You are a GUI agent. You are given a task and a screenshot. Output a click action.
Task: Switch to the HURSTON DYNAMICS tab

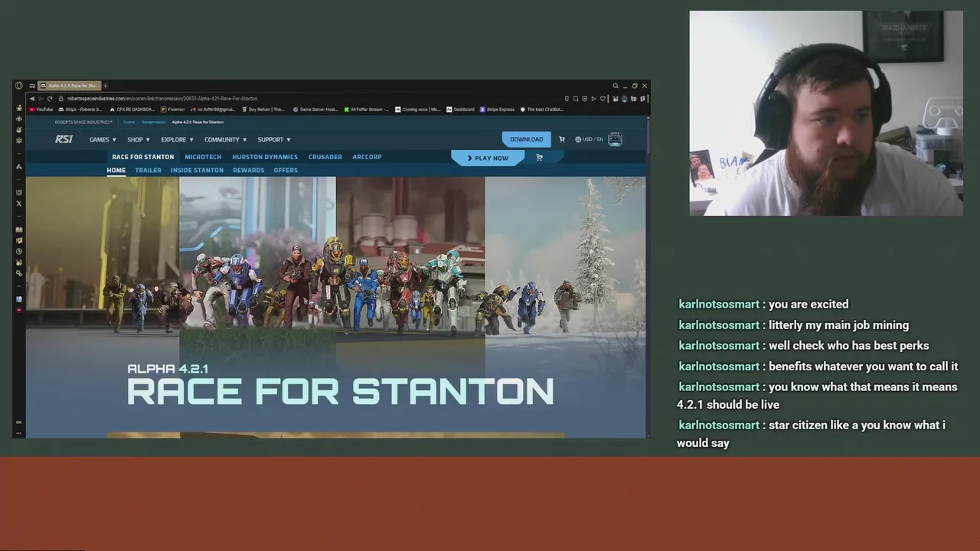click(x=265, y=157)
